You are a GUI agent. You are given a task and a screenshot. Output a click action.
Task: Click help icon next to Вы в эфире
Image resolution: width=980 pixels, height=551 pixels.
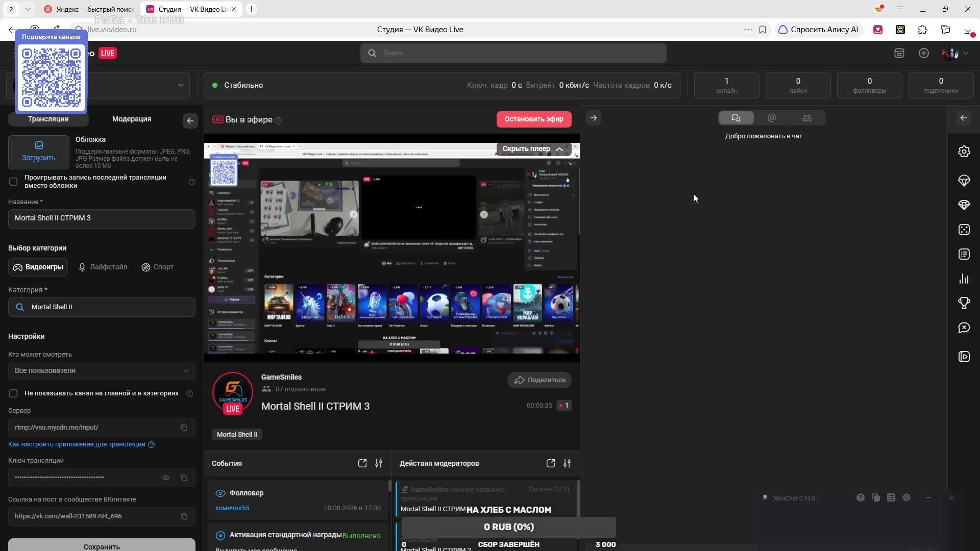[x=278, y=120]
